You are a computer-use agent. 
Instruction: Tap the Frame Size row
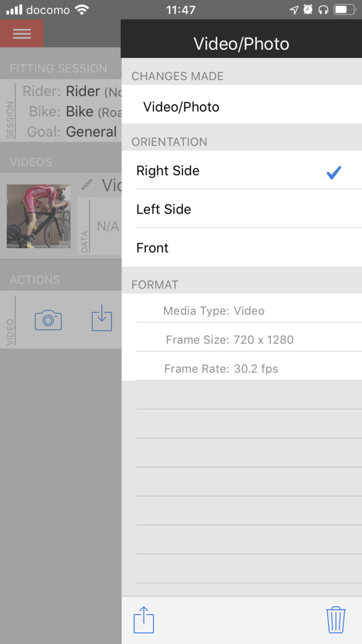click(x=230, y=340)
